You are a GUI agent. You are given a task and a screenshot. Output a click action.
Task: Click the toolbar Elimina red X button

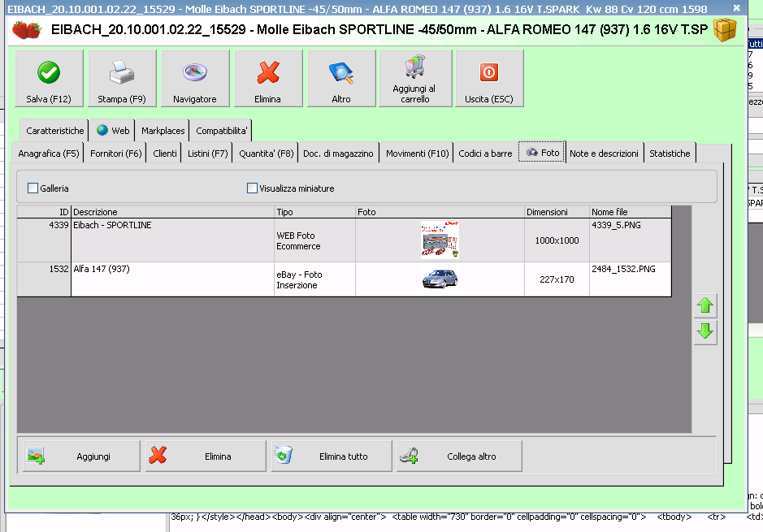tap(267, 78)
